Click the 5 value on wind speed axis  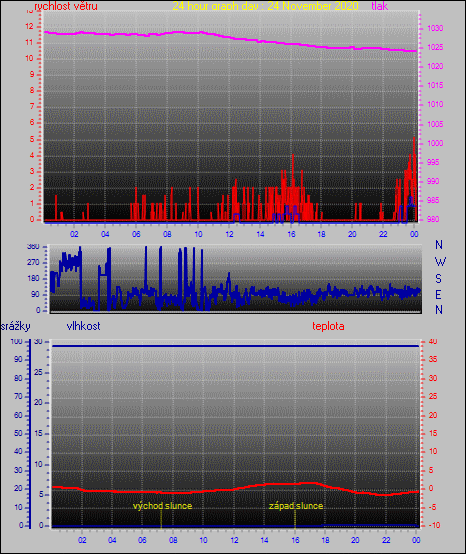32,139
